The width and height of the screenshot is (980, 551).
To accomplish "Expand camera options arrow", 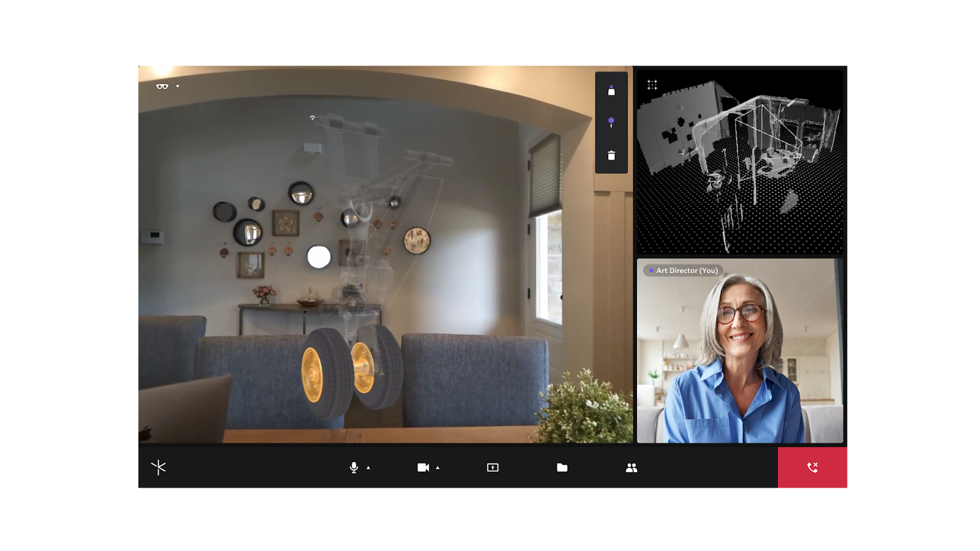I will (x=437, y=467).
